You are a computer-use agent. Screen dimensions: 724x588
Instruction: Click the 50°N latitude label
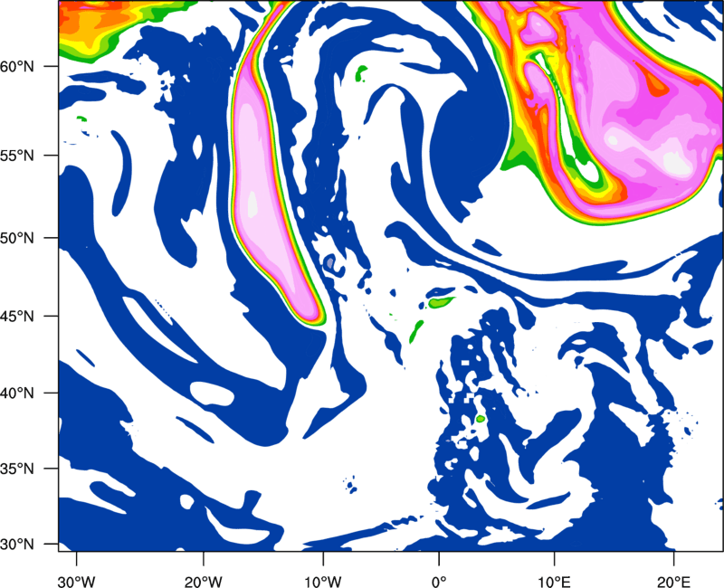[17, 238]
